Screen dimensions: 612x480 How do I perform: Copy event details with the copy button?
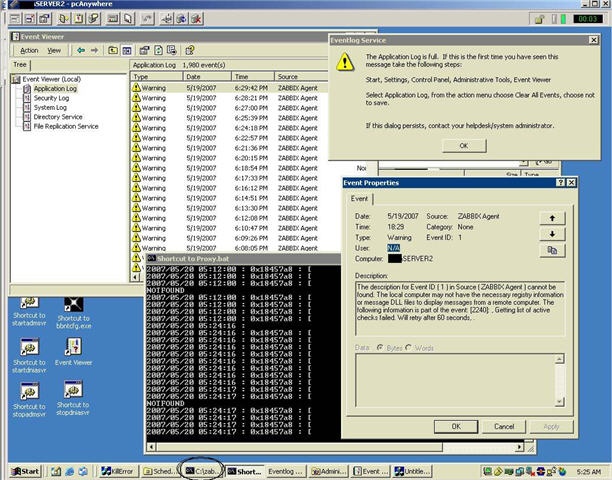[552, 250]
